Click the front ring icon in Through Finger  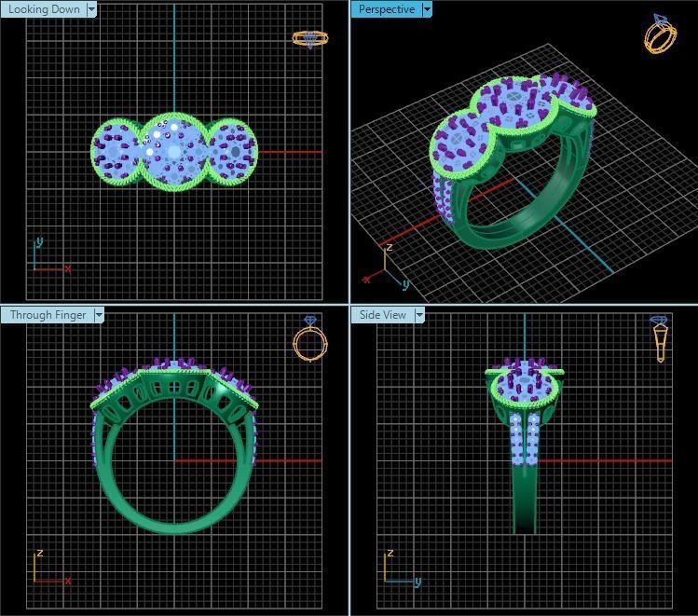pyautogui.click(x=310, y=338)
